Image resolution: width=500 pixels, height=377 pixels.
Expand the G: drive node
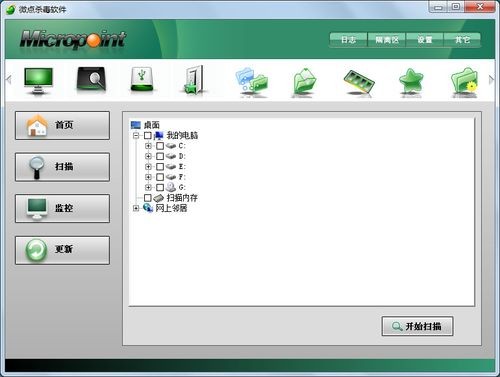tap(148, 187)
